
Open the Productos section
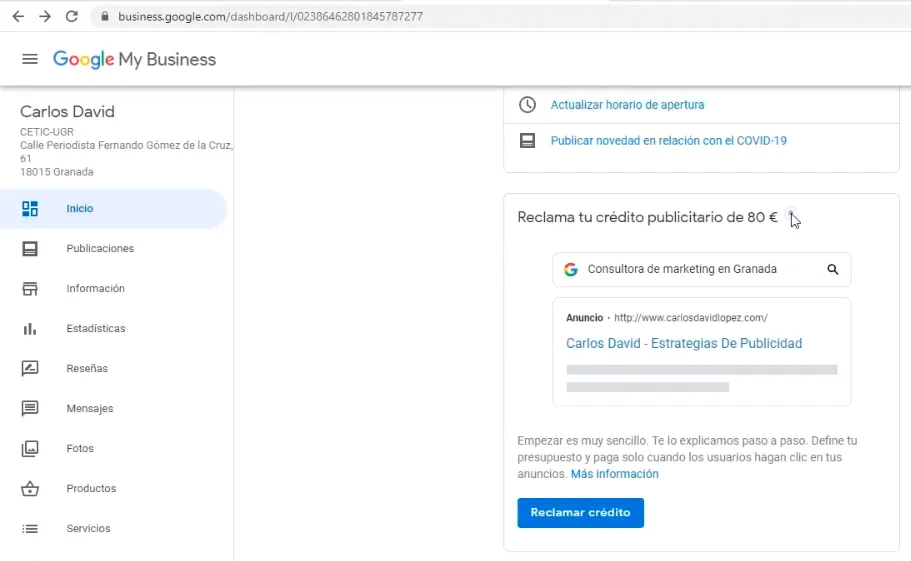[91, 488]
